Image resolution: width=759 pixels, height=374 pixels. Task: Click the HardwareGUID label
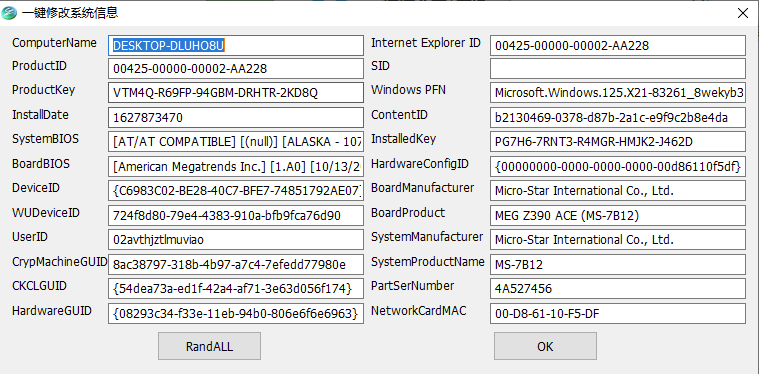(52, 311)
